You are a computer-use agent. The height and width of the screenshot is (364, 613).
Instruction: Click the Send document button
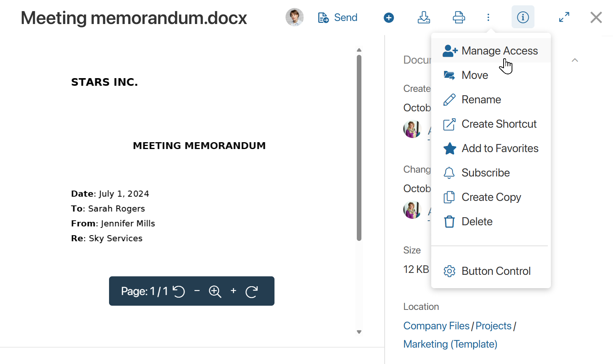pyautogui.click(x=338, y=18)
